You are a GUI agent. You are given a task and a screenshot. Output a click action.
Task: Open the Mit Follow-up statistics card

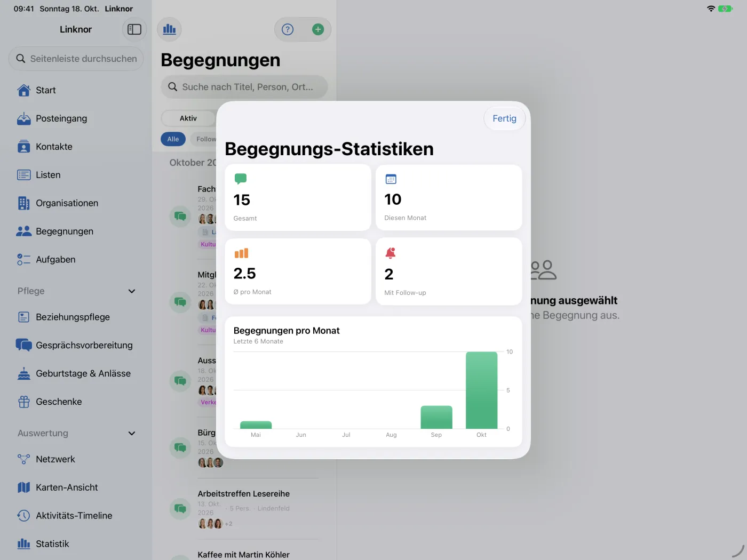coord(449,271)
